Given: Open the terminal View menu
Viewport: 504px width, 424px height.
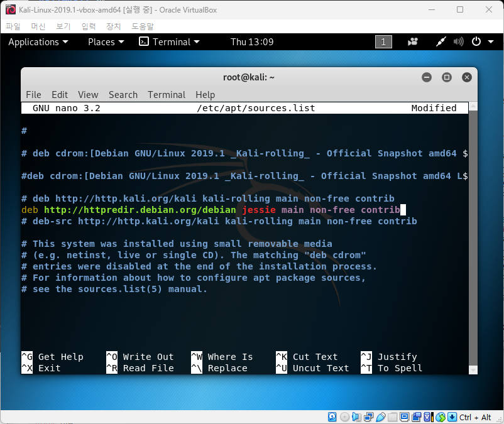Looking at the screenshot, I should pos(88,95).
